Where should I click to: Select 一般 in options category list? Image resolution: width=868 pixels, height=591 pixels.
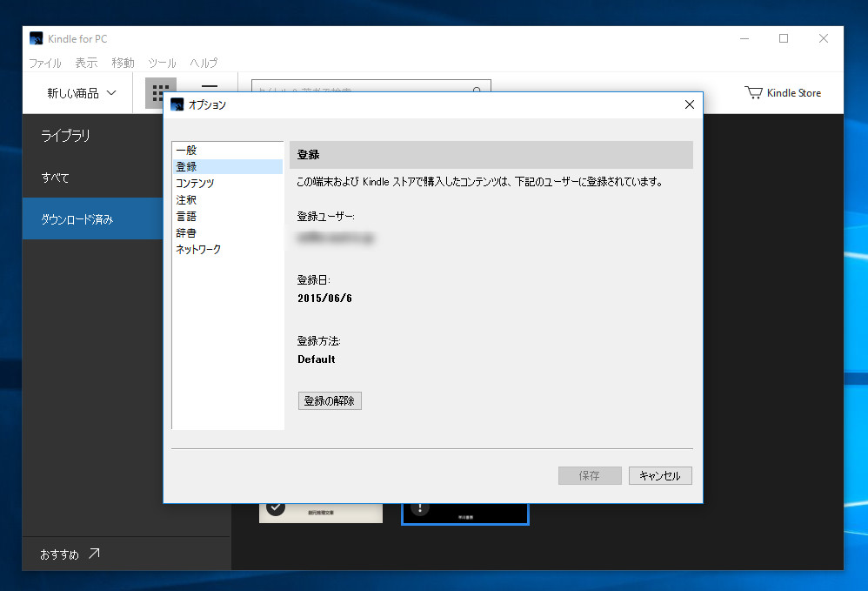186,151
